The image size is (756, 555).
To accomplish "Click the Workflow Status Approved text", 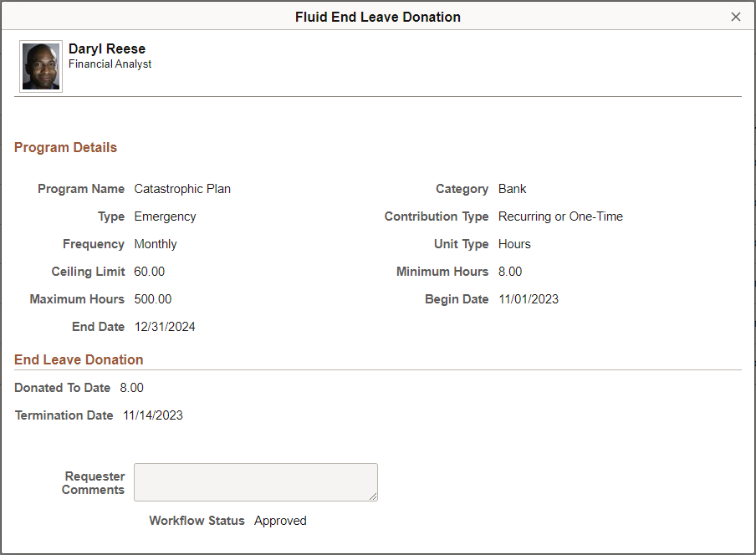I will click(x=280, y=521).
